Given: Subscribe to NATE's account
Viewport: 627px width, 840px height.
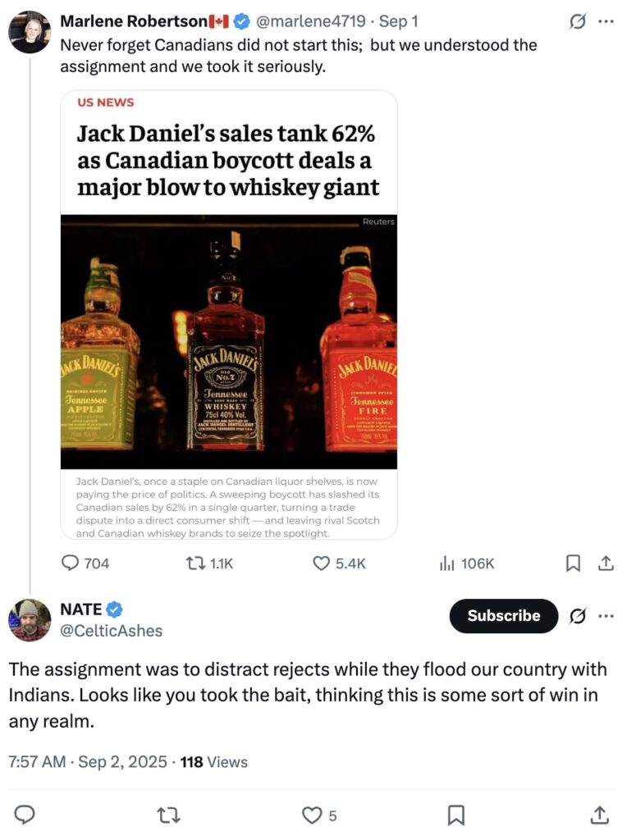Looking at the screenshot, I should 504,615.
